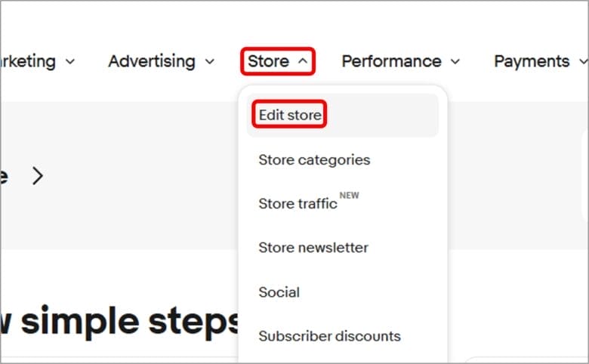The height and width of the screenshot is (364, 589).
Task: Select the Payments menu label
Action: [x=532, y=61]
